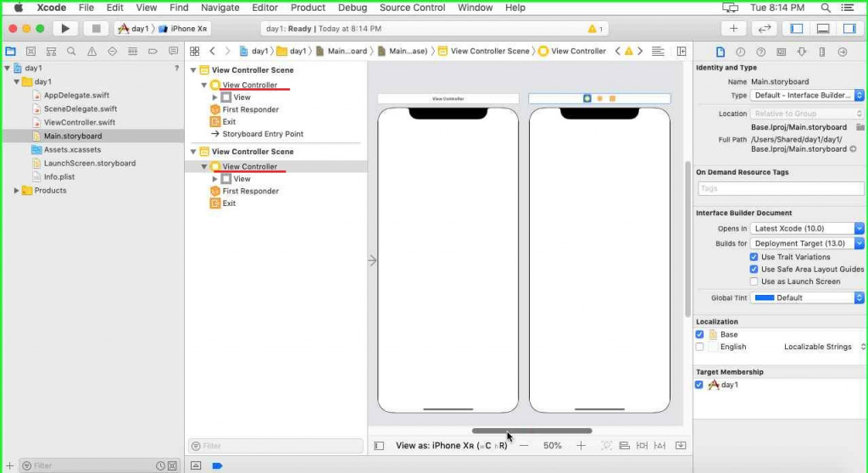Zoom out the storyboard canvas
This screenshot has height=473, width=868.
pos(524,445)
